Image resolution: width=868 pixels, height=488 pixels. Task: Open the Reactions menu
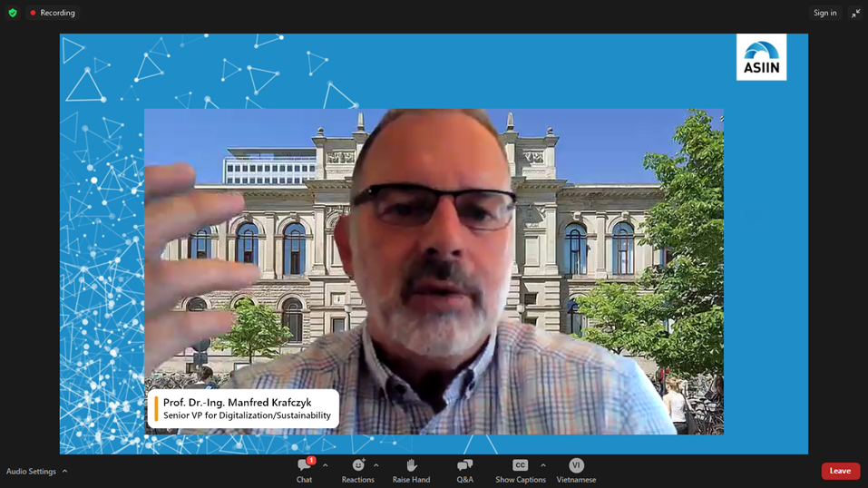pos(357,471)
